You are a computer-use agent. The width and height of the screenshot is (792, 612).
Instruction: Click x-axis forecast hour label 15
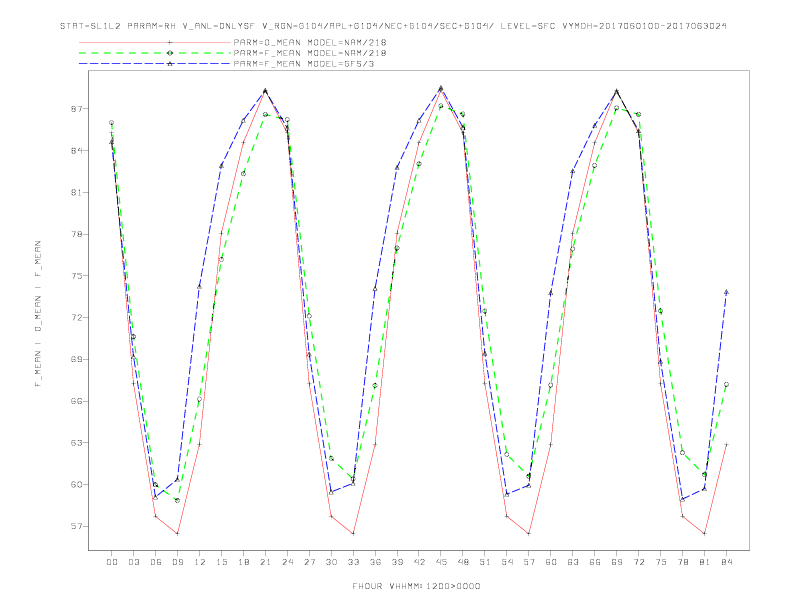[x=221, y=562]
